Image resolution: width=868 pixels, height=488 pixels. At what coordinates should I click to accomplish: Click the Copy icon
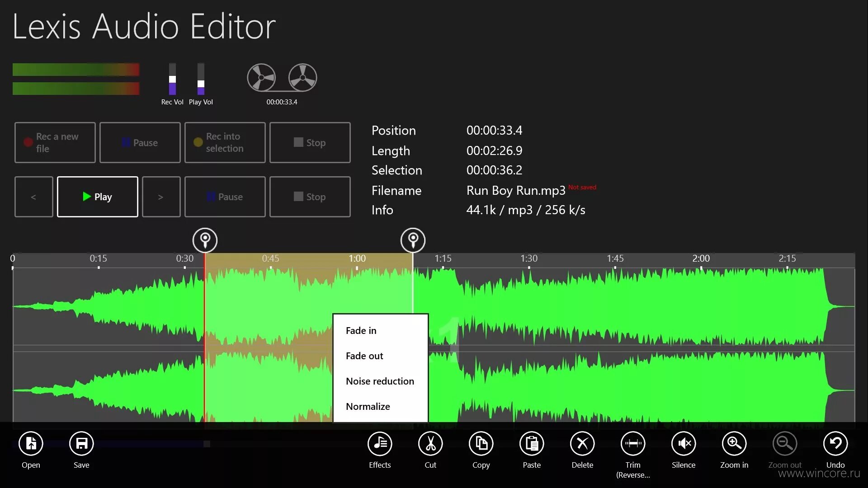point(481,444)
